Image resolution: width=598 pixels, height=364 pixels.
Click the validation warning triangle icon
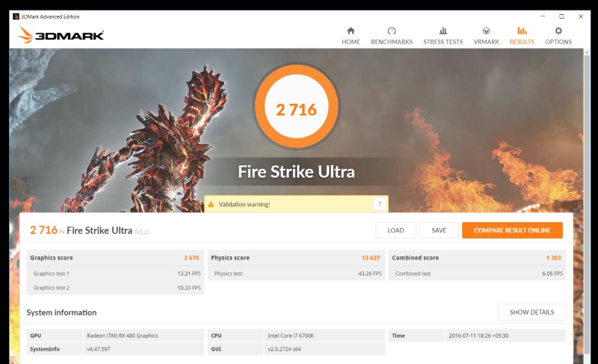[x=211, y=204]
